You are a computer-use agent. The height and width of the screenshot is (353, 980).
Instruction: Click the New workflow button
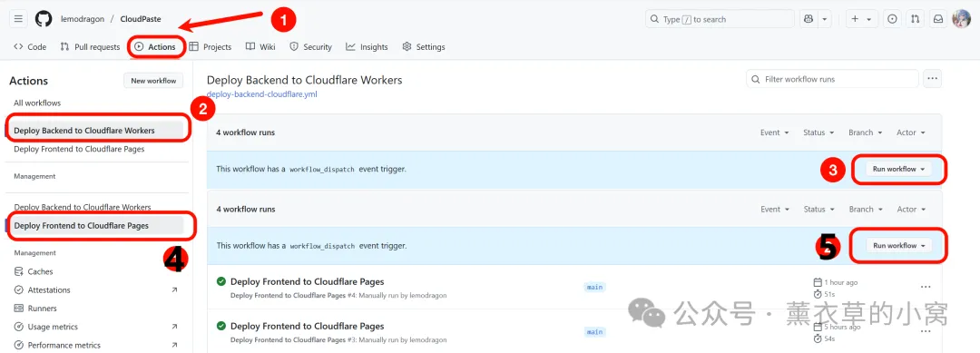point(153,81)
